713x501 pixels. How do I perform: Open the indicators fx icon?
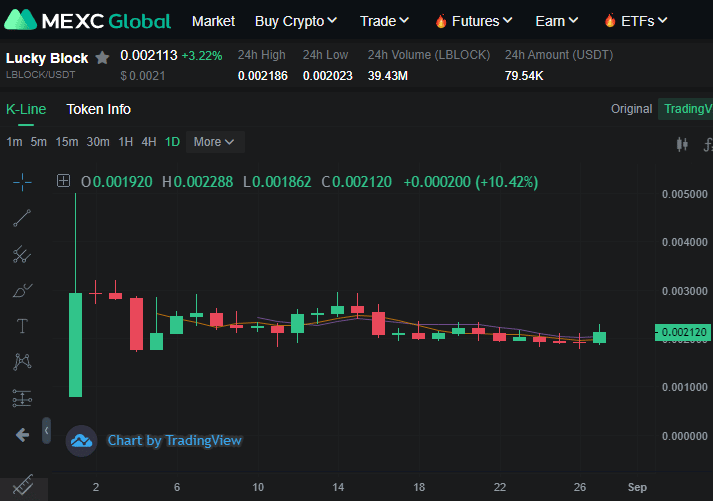tap(708, 145)
